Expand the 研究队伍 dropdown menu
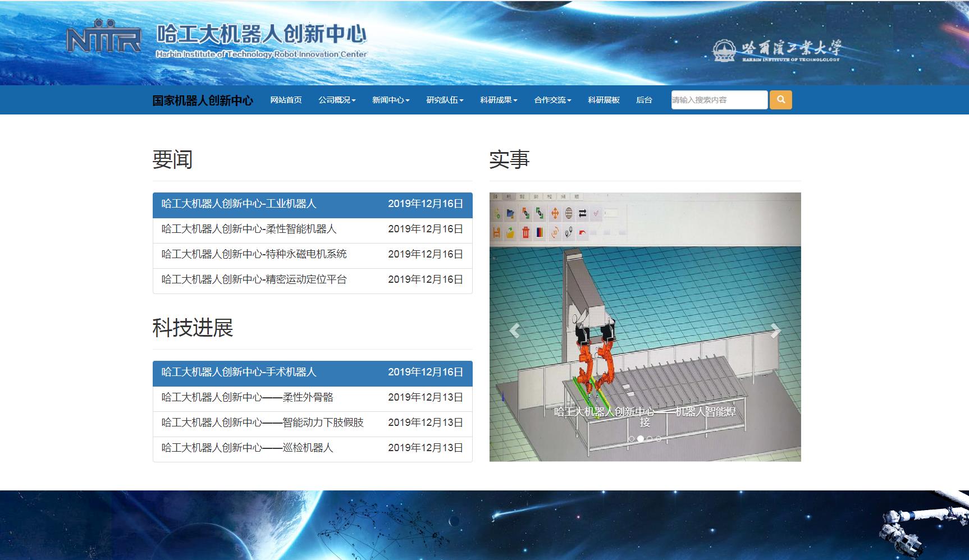Screen dimensions: 969x560 tap(445, 100)
